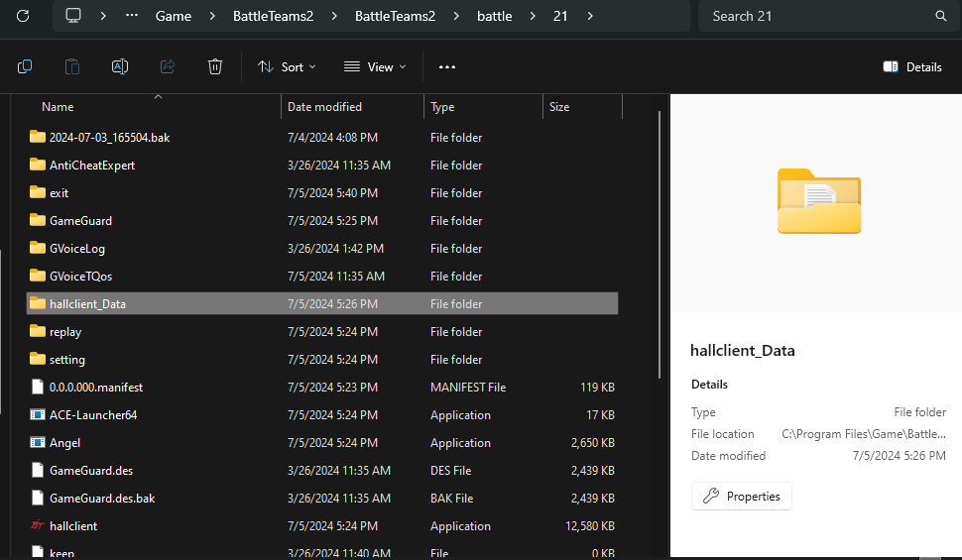Click the Share icon in toolbar

tap(168, 66)
